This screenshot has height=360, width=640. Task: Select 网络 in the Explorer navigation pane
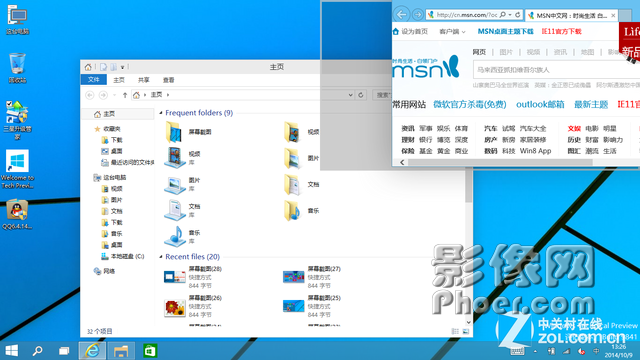(104, 271)
